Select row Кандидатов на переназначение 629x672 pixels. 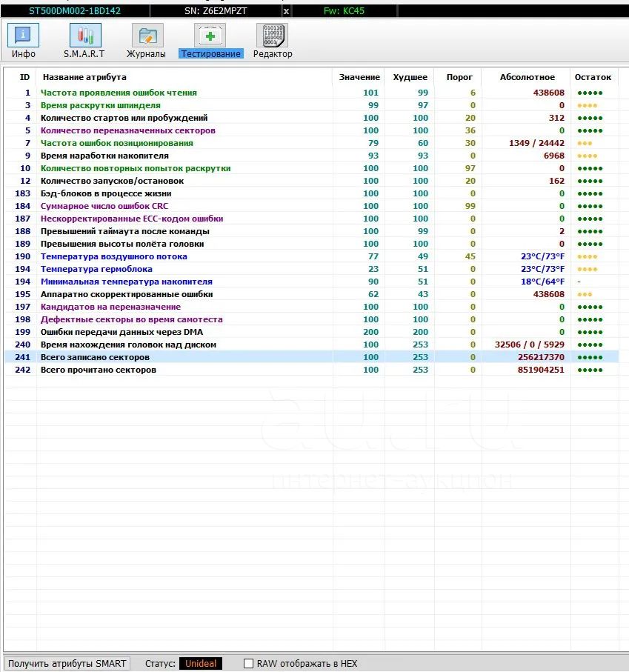[311, 307]
